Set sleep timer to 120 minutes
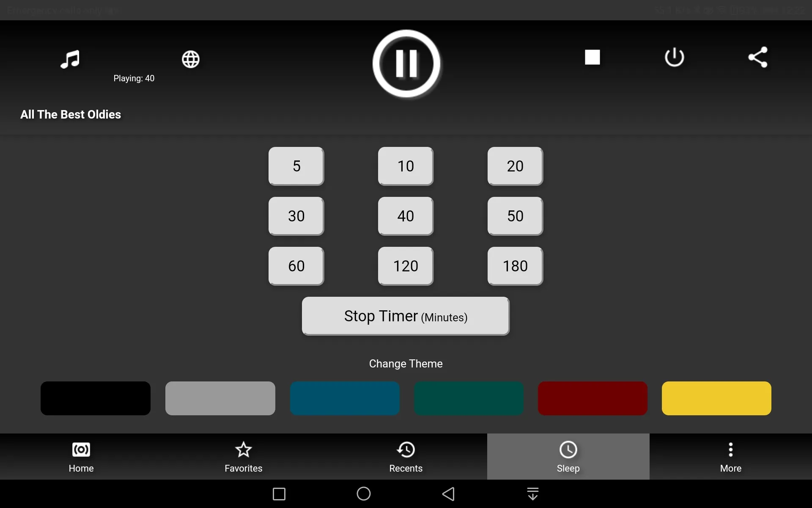Viewport: 812px width, 508px height. tap(406, 266)
